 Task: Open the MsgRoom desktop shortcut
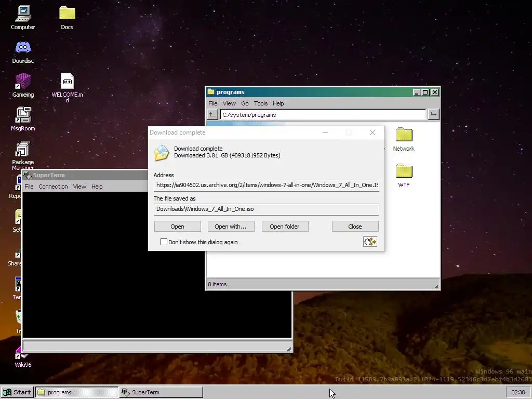pyautogui.click(x=23, y=119)
